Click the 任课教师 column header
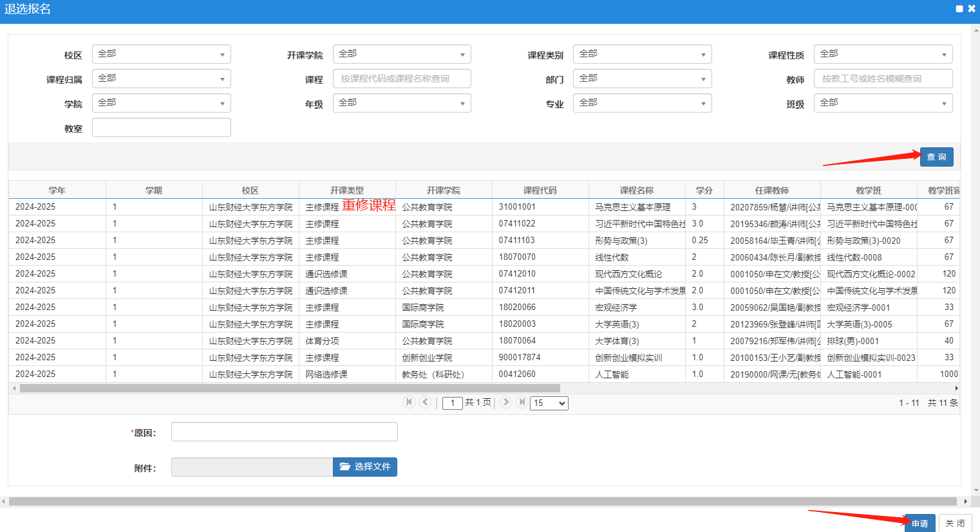The image size is (980, 532). coord(771,190)
